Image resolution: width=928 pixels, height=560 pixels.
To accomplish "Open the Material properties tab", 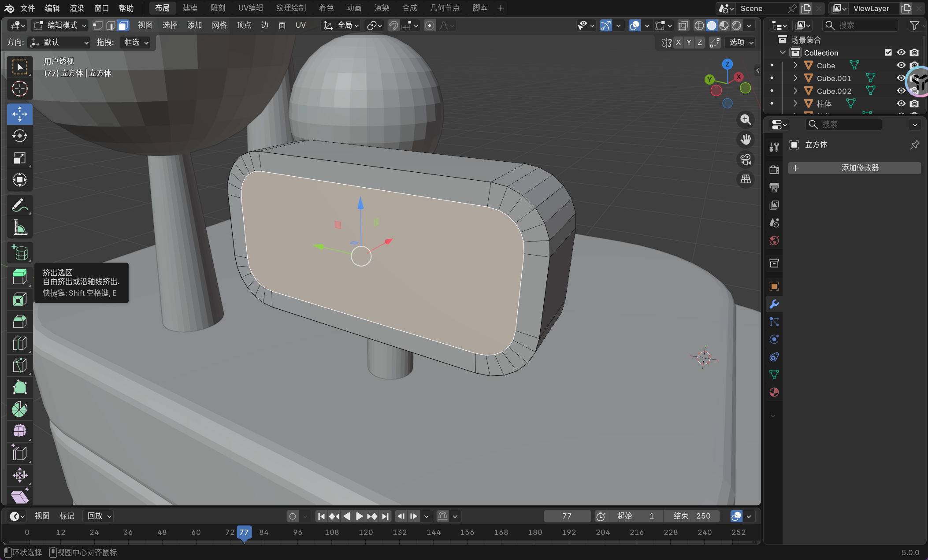I will (x=774, y=392).
